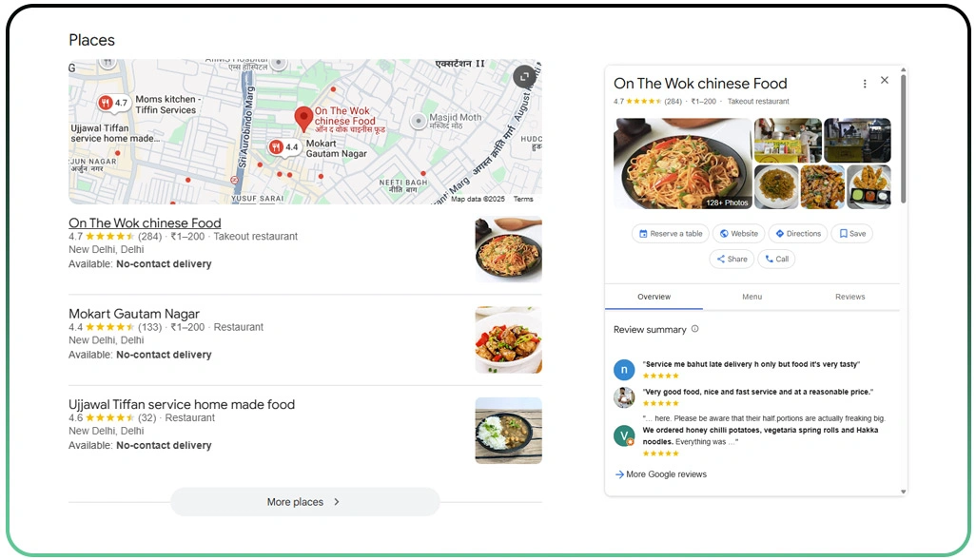976x560 pixels.
Task: Click the Masjid Moth map location icon
Action: (418, 122)
